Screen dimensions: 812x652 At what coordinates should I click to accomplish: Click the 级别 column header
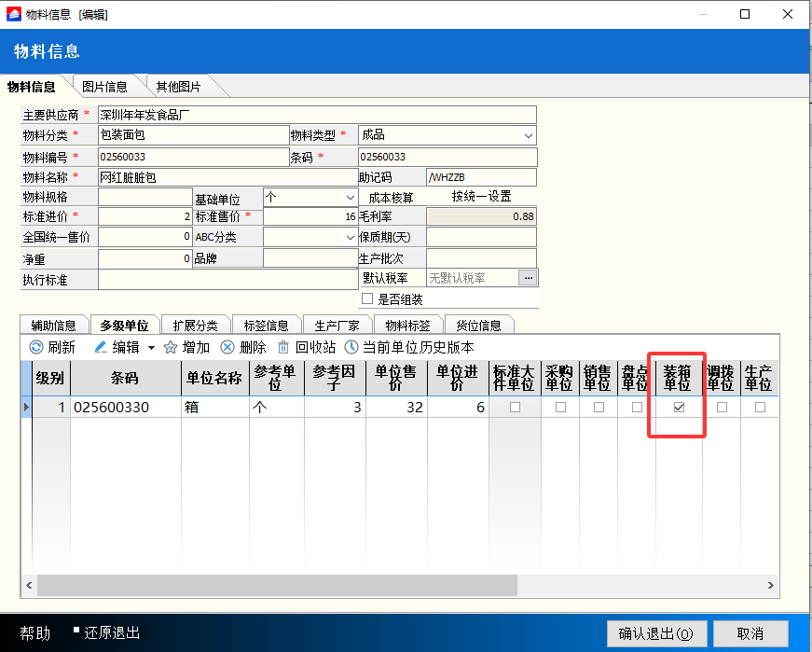tap(50, 378)
